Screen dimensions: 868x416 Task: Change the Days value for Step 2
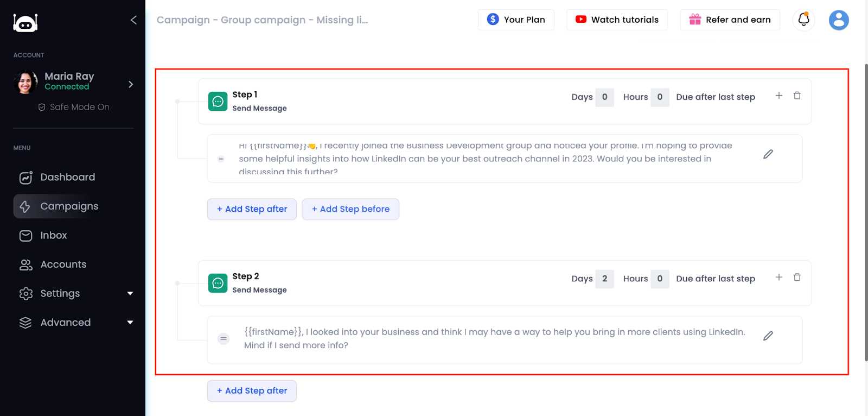tap(605, 279)
